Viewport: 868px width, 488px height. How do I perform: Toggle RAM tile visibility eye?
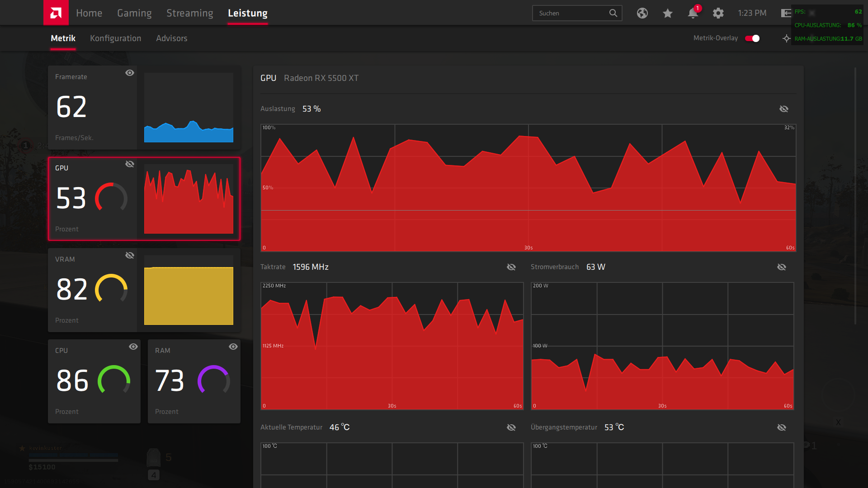[x=233, y=347]
